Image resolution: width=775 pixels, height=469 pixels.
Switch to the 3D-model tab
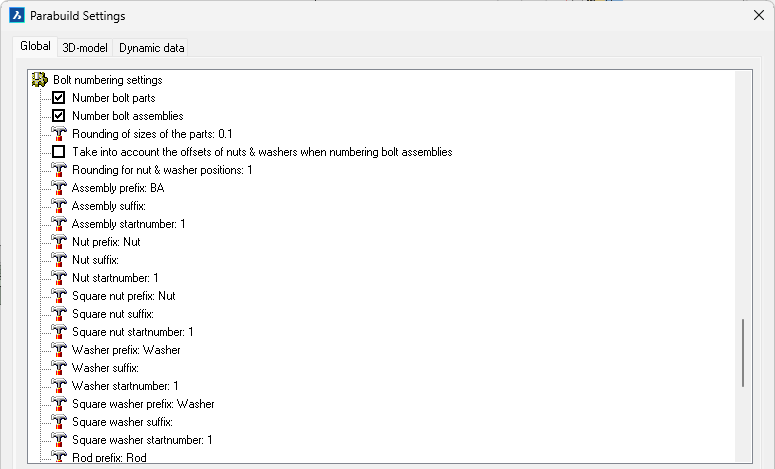85,48
